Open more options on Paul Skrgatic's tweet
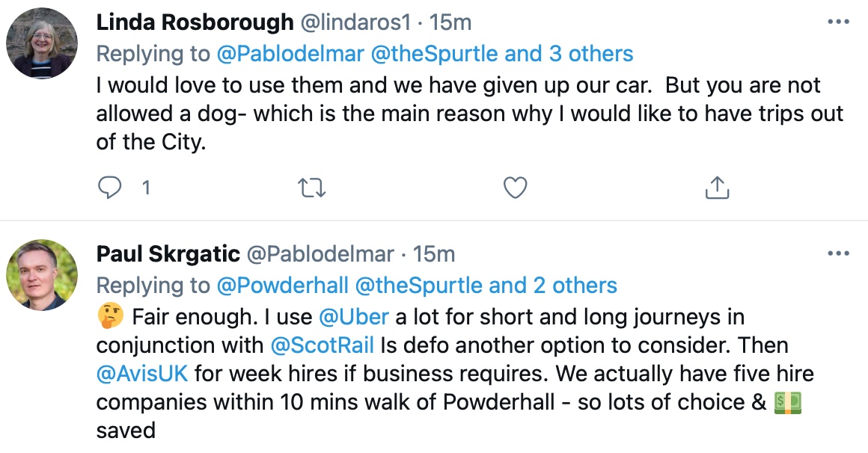This screenshot has height=453, width=868. [838, 254]
